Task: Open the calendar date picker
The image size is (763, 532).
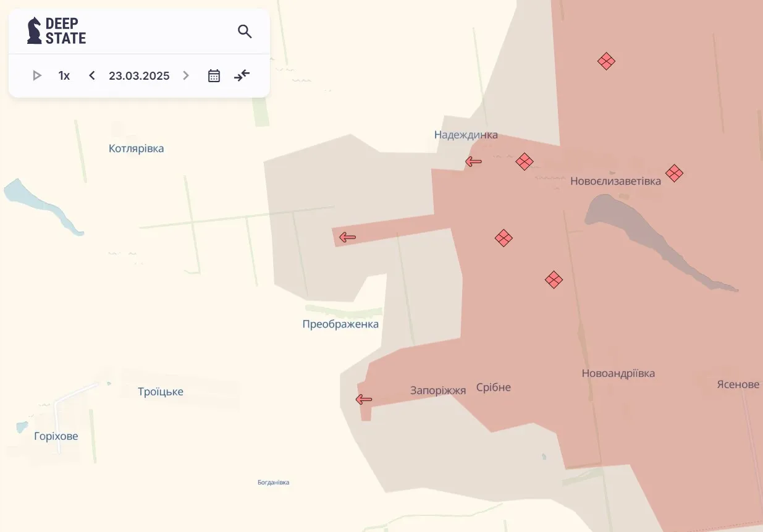Action: coord(214,75)
